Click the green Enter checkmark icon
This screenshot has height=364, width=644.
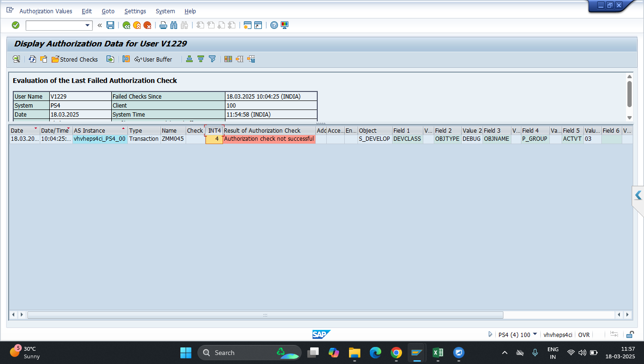coord(16,25)
